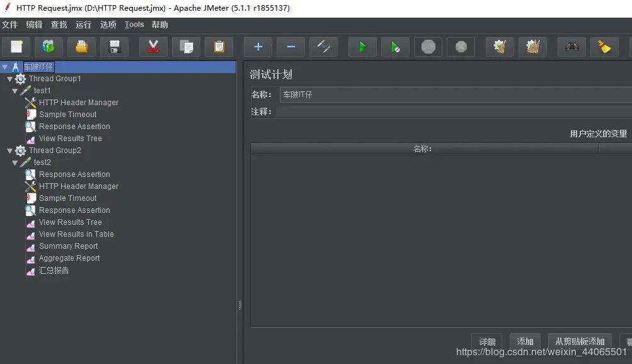Select the 汇总报告 tree item
632x364 pixels.
click(54, 271)
